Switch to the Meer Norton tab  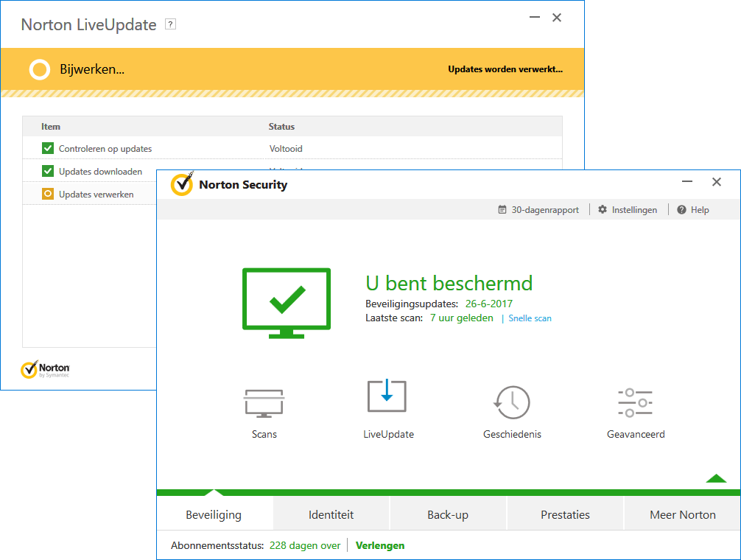pyautogui.click(x=682, y=514)
